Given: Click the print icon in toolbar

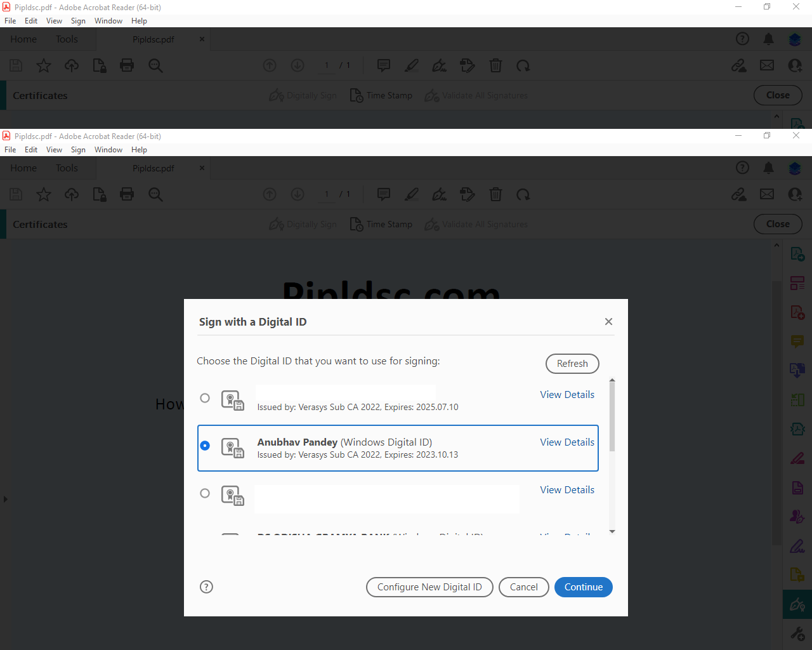Looking at the screenshot, I should pos(127,194).
